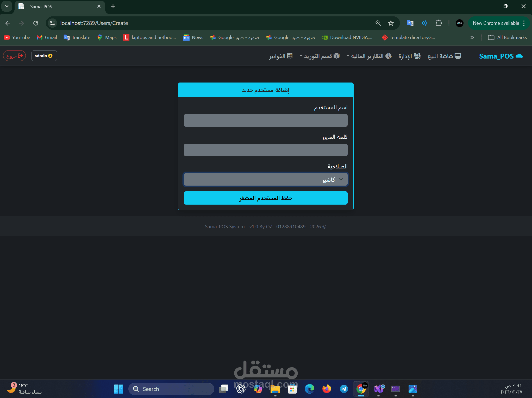The width and height of the screenshot is (532, 398).
Task: Click حفظ المستخدم المشفر save button
Action: (x=265, y=198)
